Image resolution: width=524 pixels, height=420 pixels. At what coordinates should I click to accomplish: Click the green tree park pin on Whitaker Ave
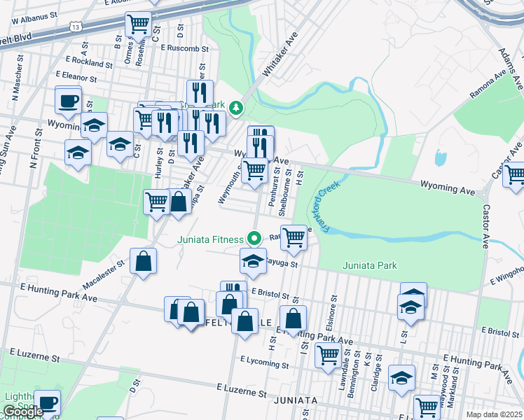(236, 109)
